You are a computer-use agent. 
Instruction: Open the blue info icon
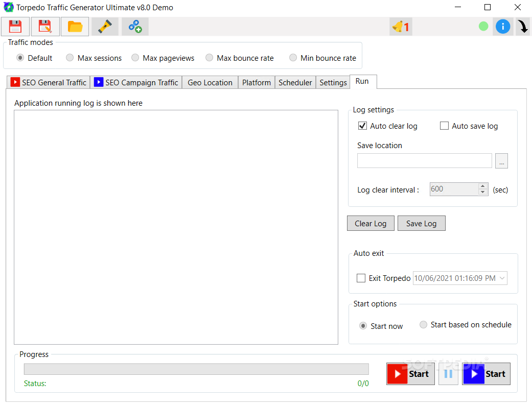point(502,27)
